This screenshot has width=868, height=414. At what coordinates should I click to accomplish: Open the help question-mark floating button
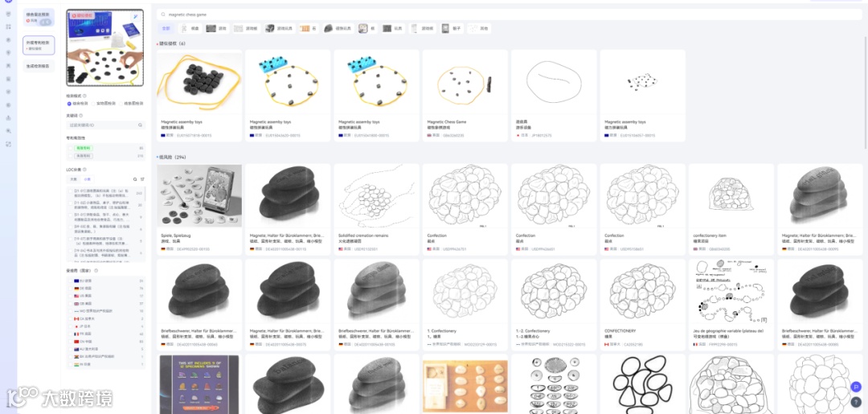point(857,401)
